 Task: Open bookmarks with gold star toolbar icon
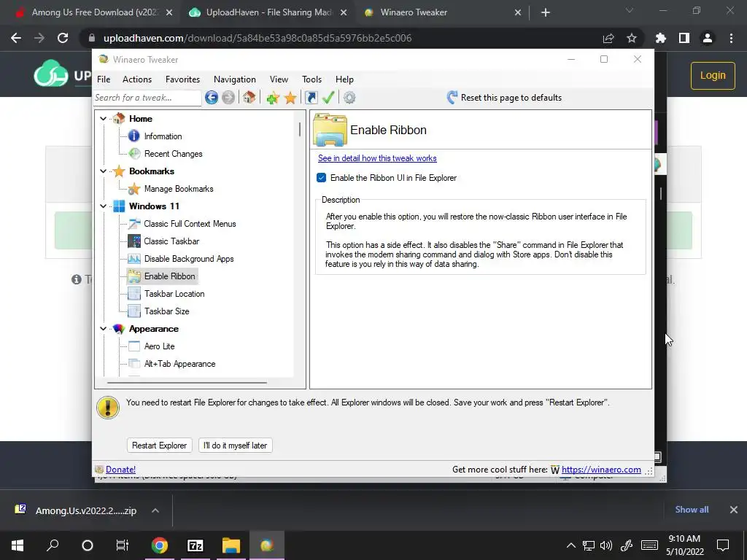290,98
